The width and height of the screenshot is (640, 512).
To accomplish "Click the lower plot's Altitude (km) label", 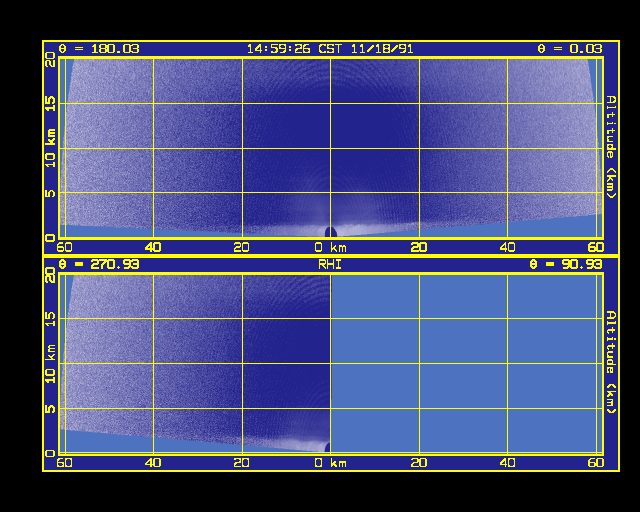I will click(x=611, y=362).
